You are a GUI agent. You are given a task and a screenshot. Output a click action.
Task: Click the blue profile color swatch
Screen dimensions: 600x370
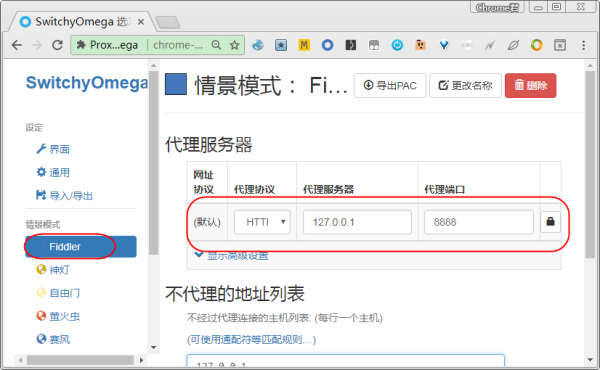click(176, 84)
